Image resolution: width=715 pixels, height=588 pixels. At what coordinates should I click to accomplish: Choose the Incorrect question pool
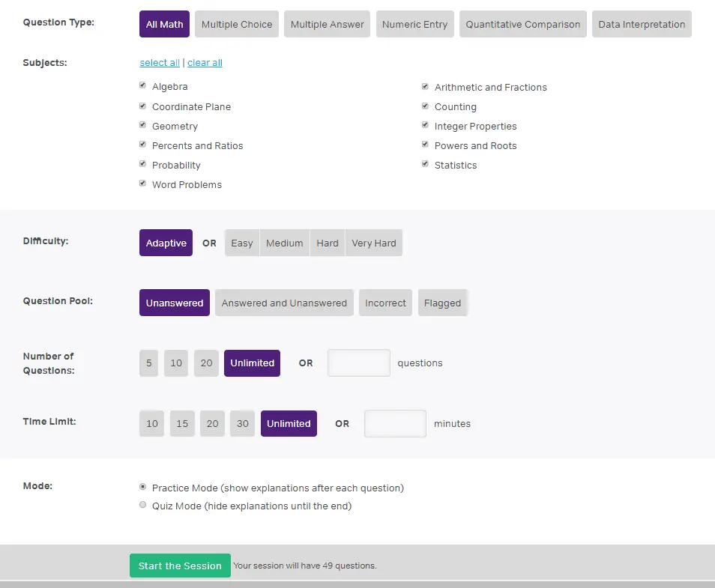[385, 303]
